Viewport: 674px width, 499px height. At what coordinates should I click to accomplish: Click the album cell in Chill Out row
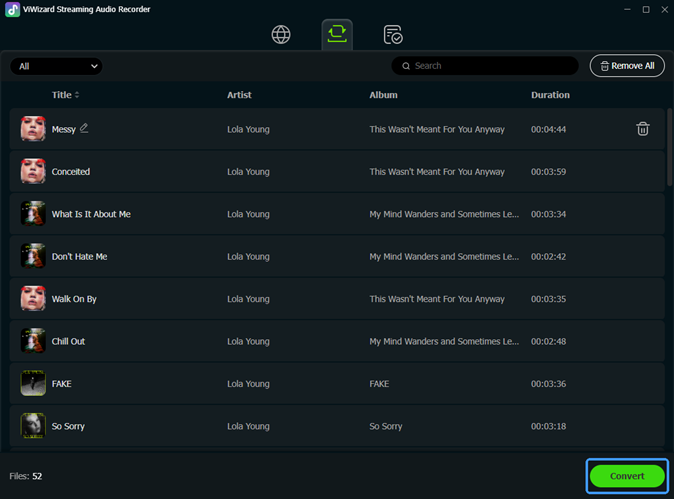click(444, 341)
